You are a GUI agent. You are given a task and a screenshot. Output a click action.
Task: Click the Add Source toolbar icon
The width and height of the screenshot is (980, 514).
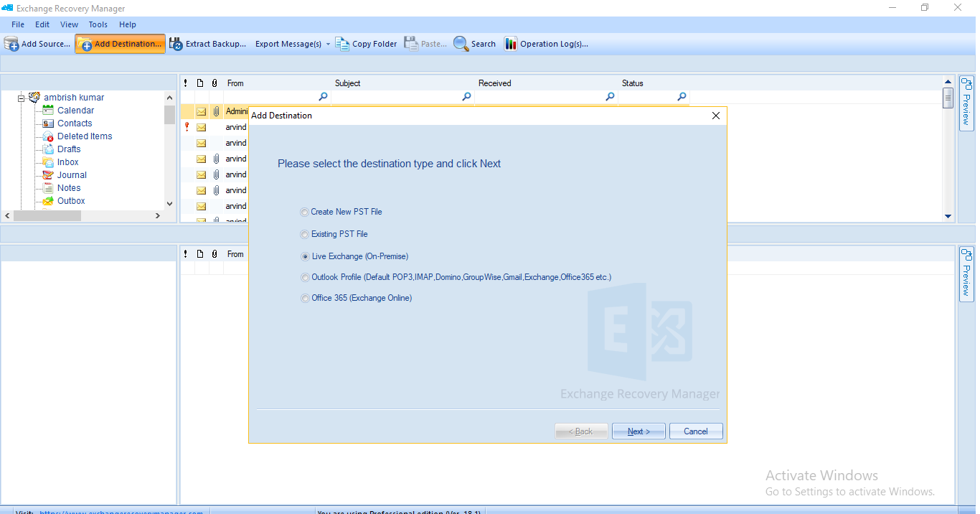(11, 44)
